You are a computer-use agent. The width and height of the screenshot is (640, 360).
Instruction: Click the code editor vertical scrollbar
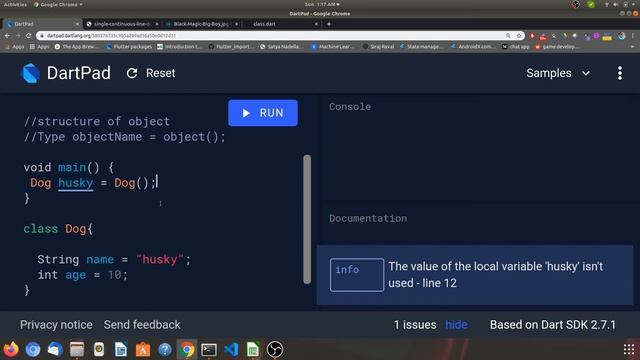pyautogui.click(x=307, y=219)
